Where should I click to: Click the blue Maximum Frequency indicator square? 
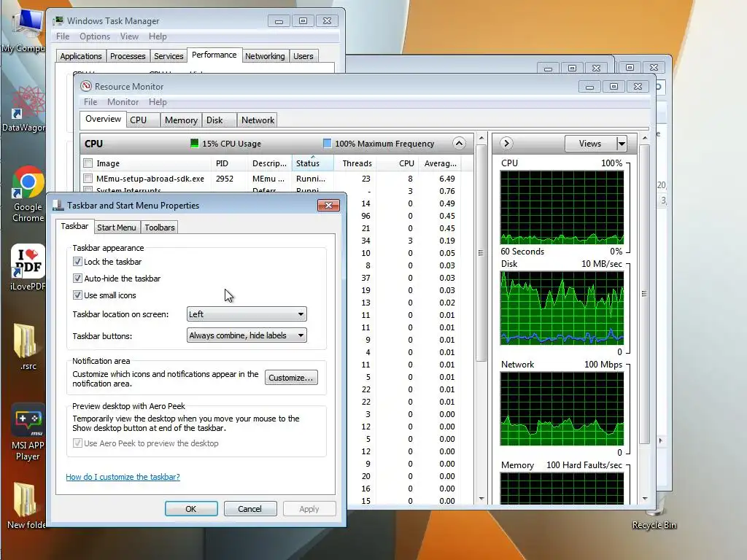pyautogui.click(x=327, y=144)
